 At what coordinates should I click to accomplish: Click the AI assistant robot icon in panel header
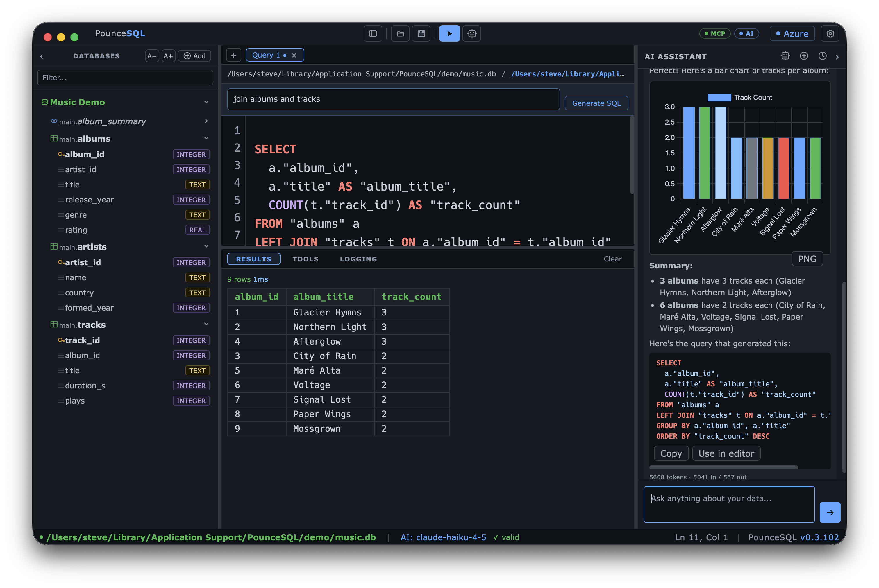point(785,56)
